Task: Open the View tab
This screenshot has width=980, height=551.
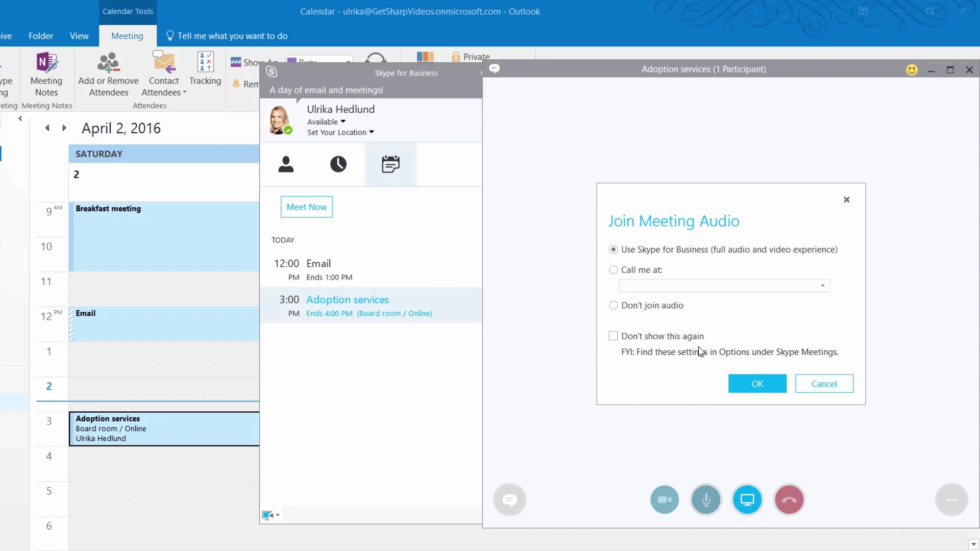Action: 79,36
